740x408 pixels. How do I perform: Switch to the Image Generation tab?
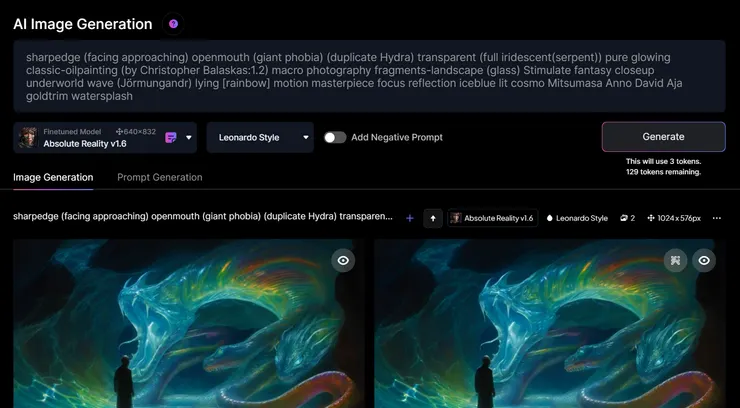[x=53, y=177]
